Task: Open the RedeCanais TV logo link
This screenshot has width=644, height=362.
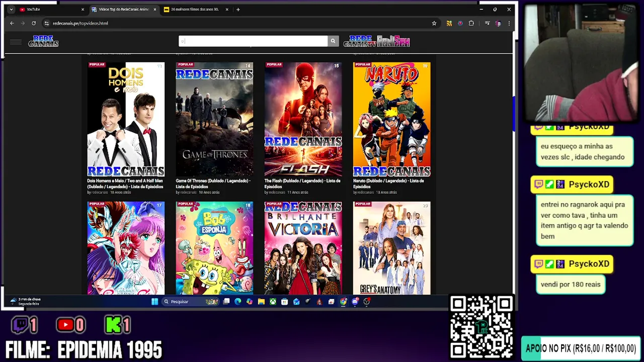Action: (359, 41)
